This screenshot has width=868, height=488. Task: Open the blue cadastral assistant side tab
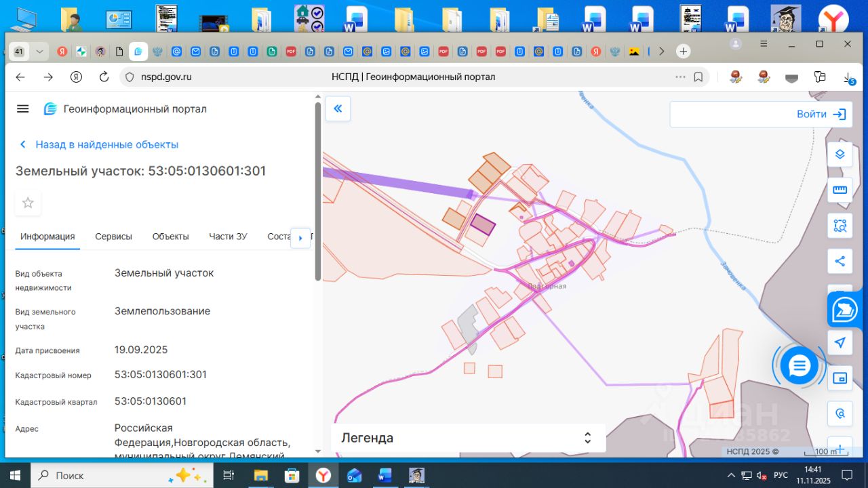pos(845,310)
